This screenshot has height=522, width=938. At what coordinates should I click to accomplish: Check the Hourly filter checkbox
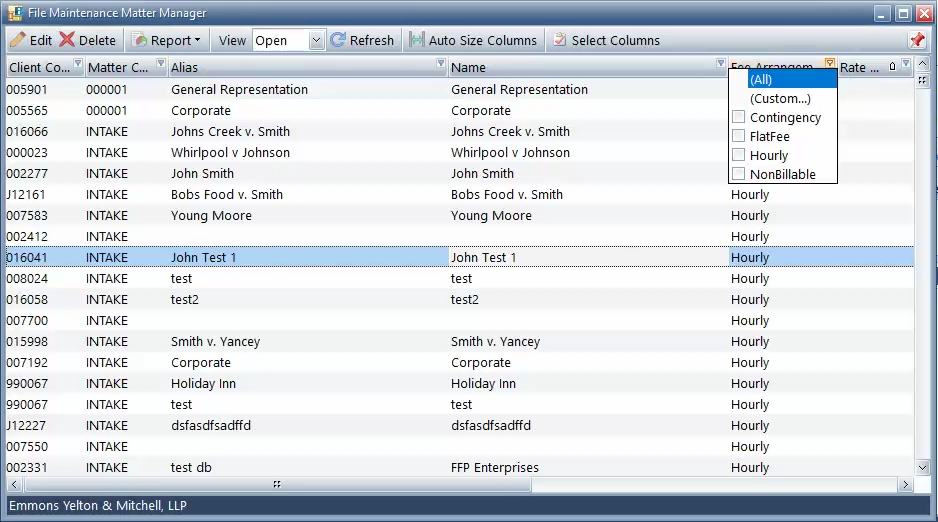pos(739,155)
